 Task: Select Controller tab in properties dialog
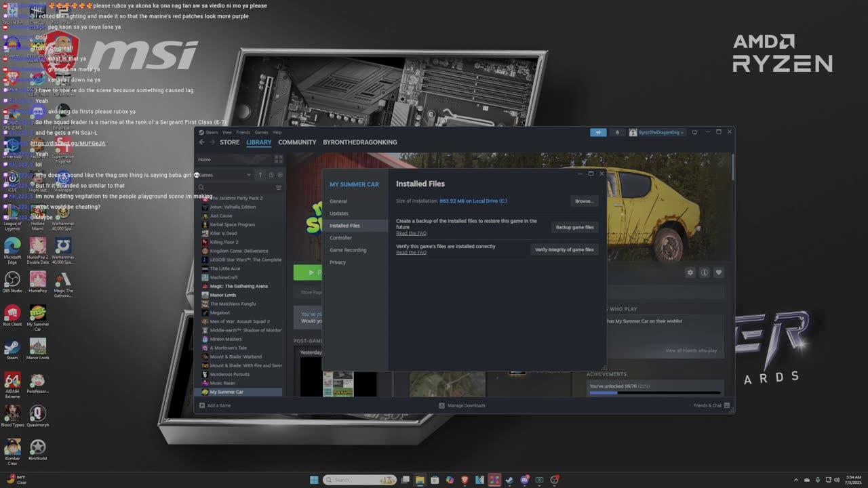tap(340, 238)
